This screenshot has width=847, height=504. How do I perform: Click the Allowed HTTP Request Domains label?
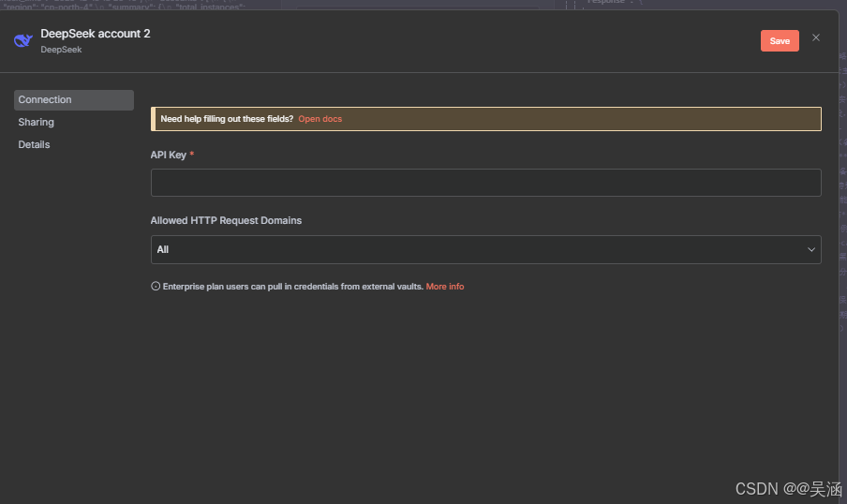click(x=226, y=220)
